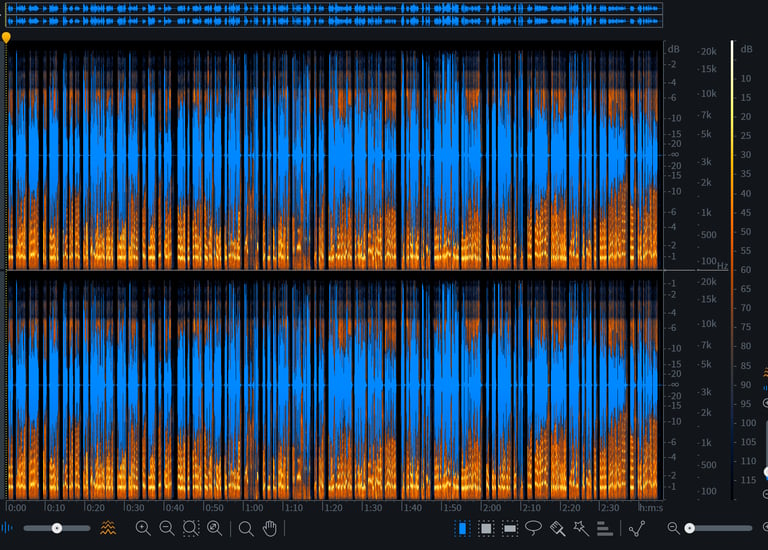Click the -5k label on bottom channel frequency scale
This screenshot has height=550, width=768.
click(x=705, y=364)
